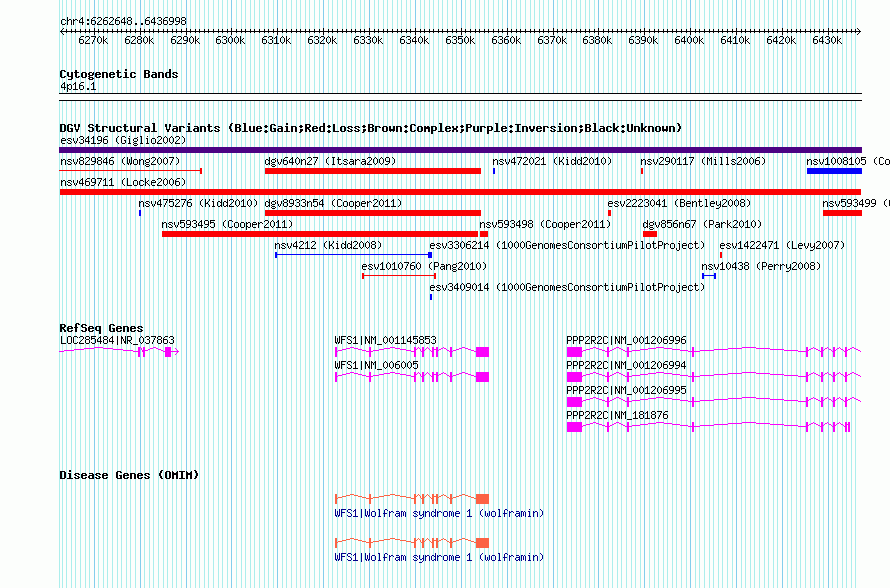Open the nsv1008105 variant label
The image size is (890, 588).
[x=848, y=161]
